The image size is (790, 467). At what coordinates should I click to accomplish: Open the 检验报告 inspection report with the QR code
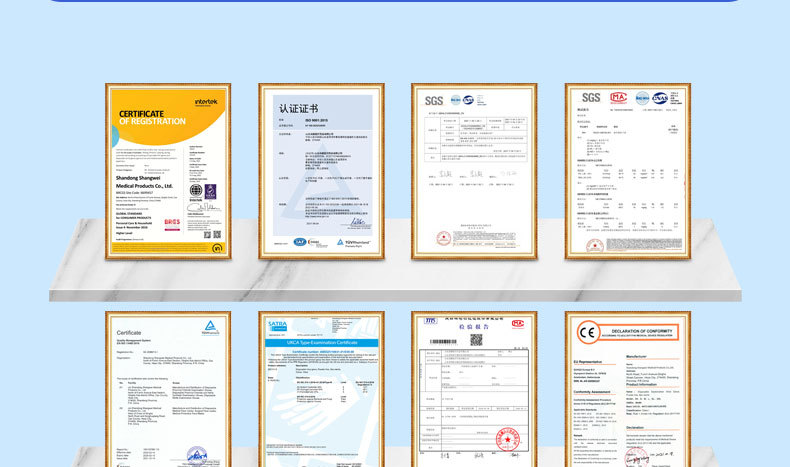[x=474, y=389]
